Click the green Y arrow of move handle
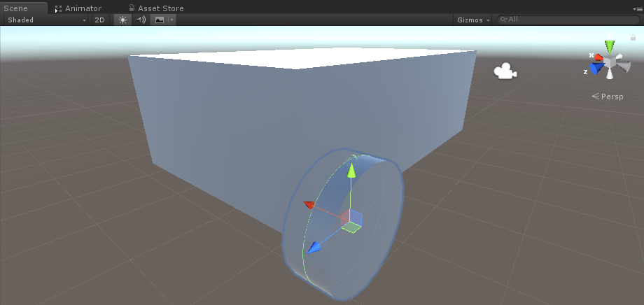Screen dimensions: 644x305 coord(352,172)
